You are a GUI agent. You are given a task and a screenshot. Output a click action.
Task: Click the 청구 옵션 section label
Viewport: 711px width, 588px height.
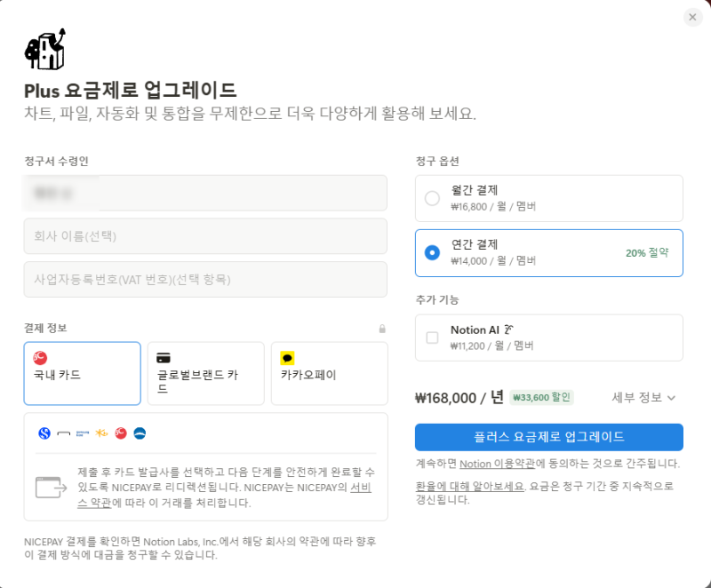(437, 162)
